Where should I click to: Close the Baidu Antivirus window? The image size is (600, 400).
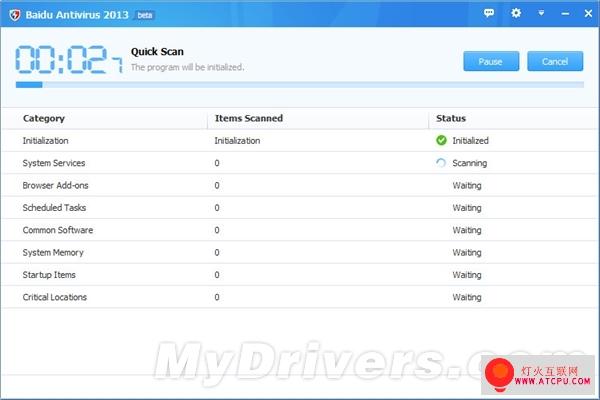click(x=589, y=13)
